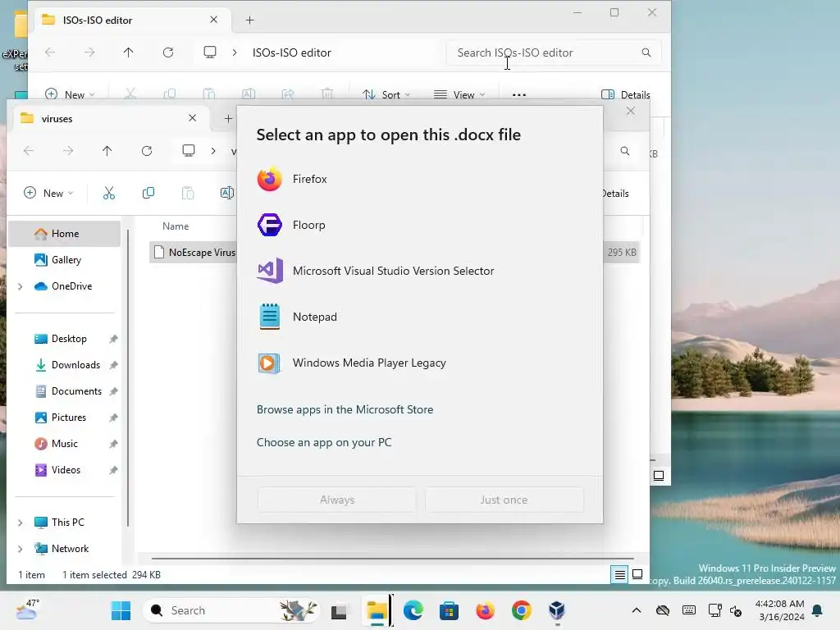Pick Microsoft Visual Studio Version Selector
This screenshot has width=840, height=630.
pos(419,271)
